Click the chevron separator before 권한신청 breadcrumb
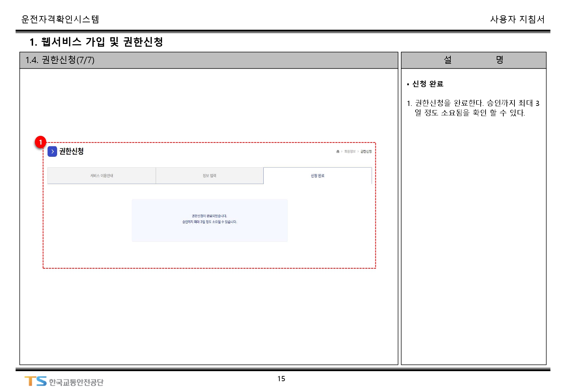 pos(358,152)
